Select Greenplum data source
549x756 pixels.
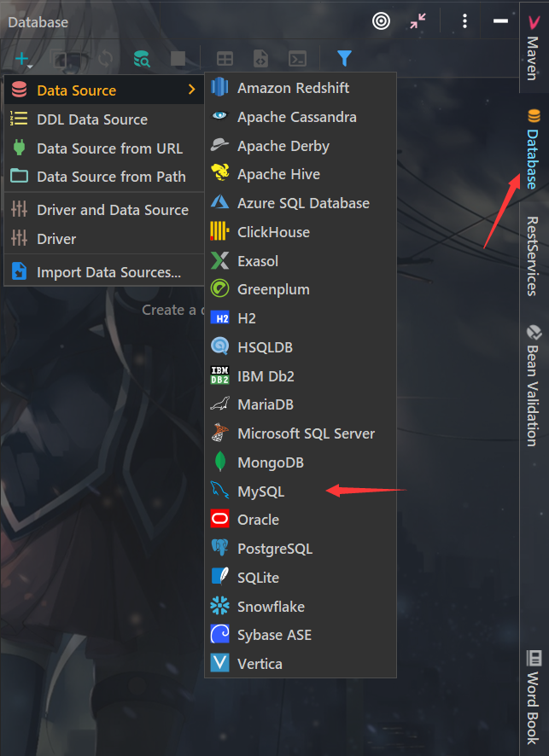click(301, 289)
